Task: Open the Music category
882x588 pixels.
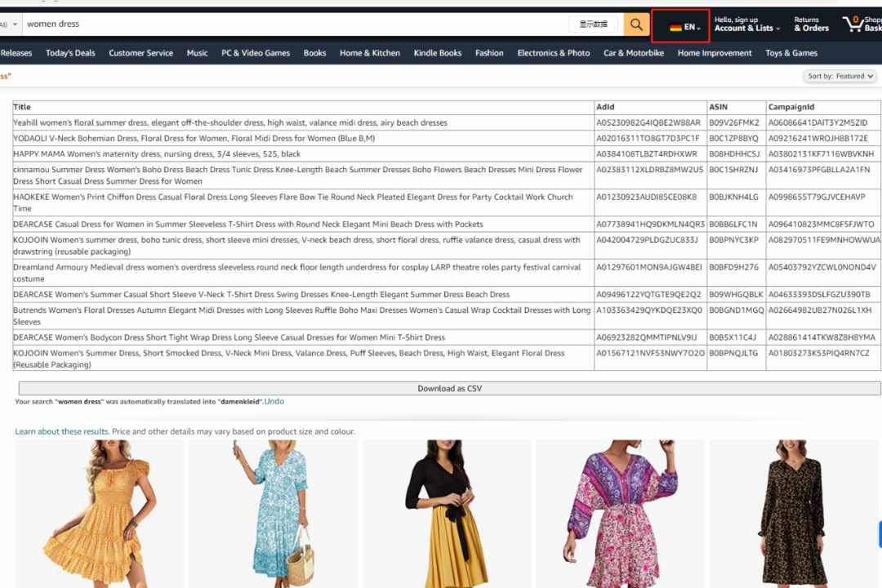Action: (x=197, y=53)
